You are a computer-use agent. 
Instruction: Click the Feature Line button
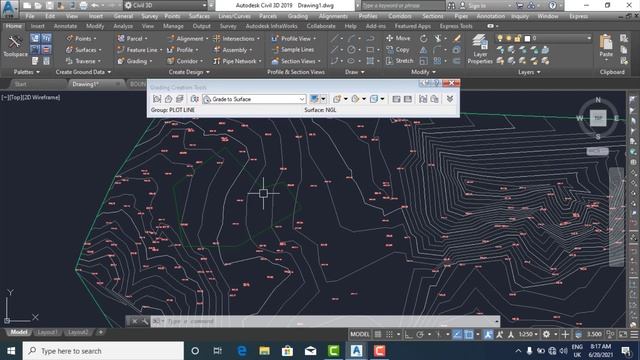click(140, 50)
